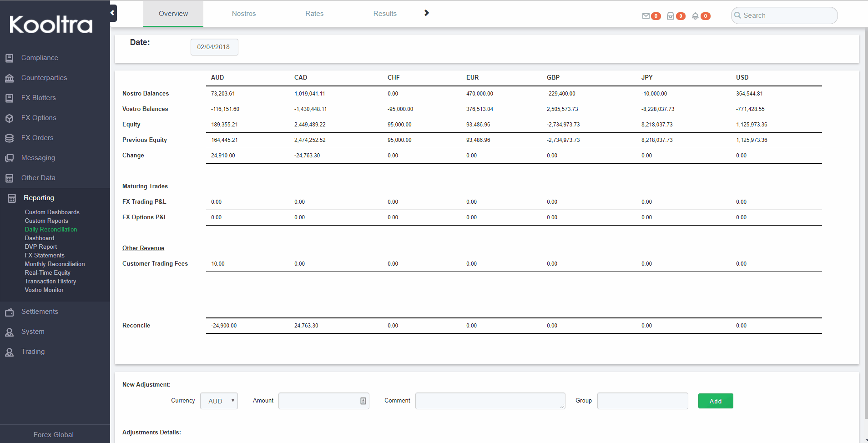Open the bell alerts icon
This screenshot has width=868, height=443.
pyautogui.click(x=695, y=16)
